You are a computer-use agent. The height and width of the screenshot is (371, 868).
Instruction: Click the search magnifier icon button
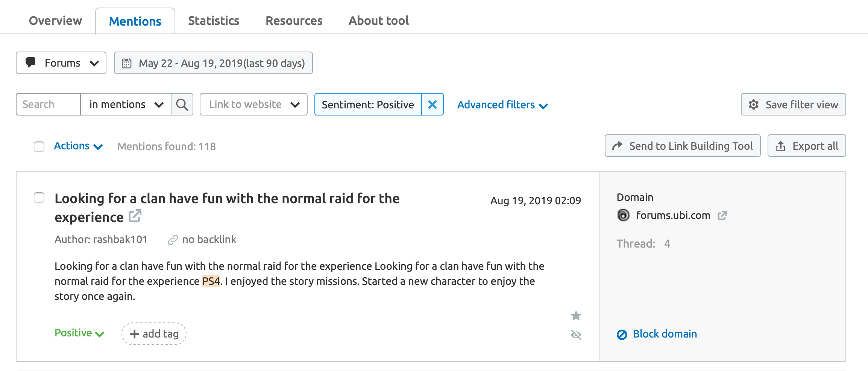click(182, 104)
